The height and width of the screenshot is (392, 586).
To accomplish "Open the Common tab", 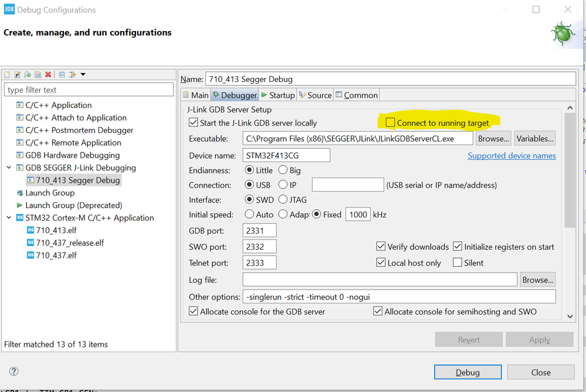I will click(x=357, y=95).
